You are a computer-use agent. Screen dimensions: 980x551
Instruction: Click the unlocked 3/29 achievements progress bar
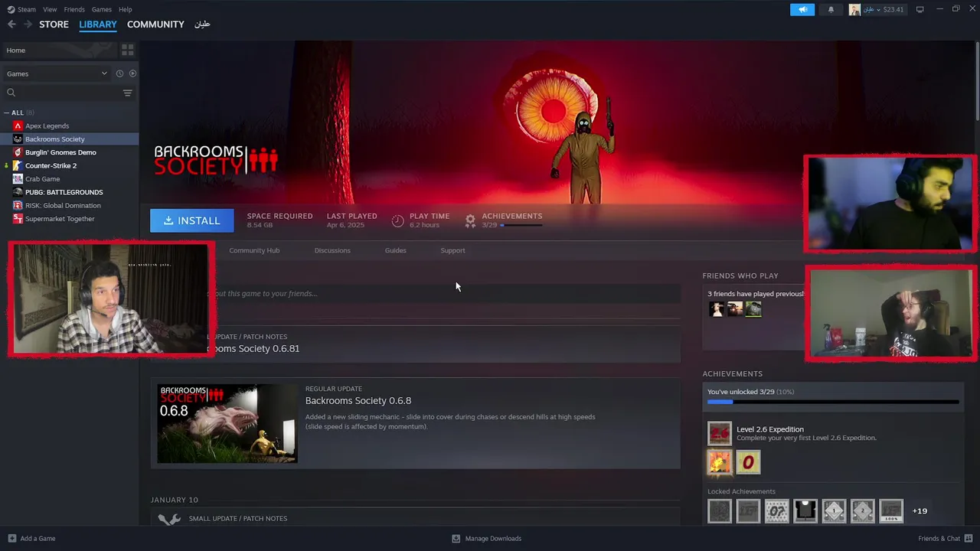pyautogui.click(x=833, y=402)
